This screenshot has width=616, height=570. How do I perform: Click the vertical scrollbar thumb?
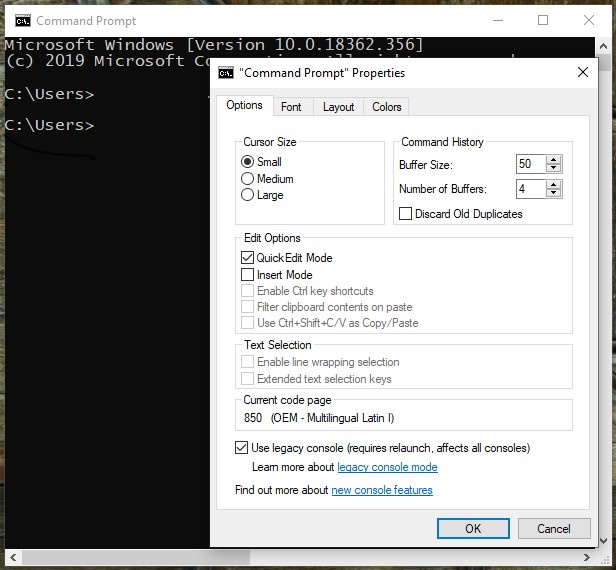(x=604, y=63)
